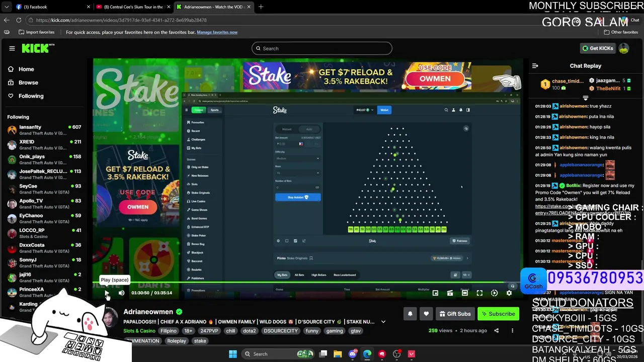Open DxxxCosta channel in Following list
644x362 pixels.
(x=44, y=248)
